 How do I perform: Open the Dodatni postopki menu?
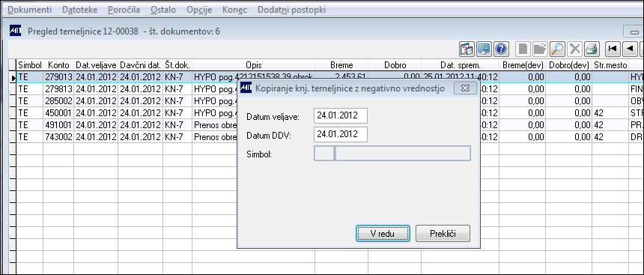tap(291, 10)
